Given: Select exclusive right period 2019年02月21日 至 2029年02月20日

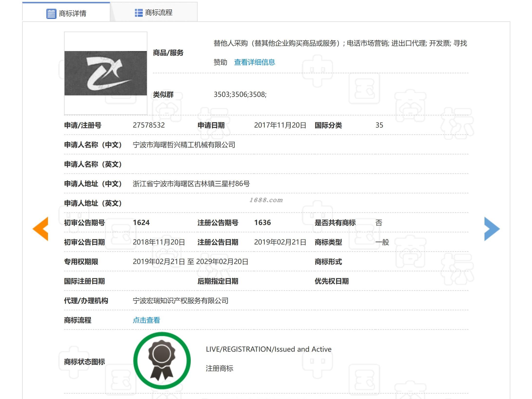Looking at the screenshot, I should pos(190,262).
